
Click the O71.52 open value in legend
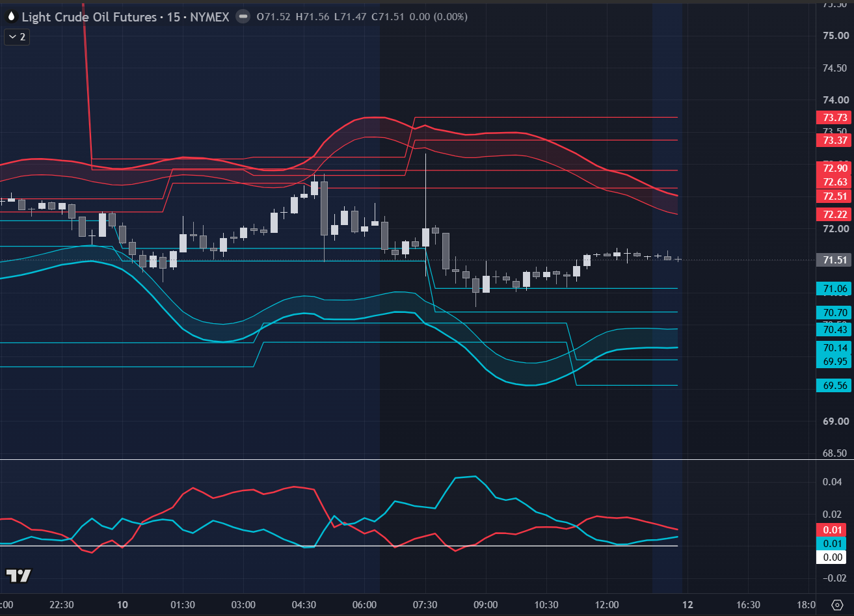pos(274,17)
